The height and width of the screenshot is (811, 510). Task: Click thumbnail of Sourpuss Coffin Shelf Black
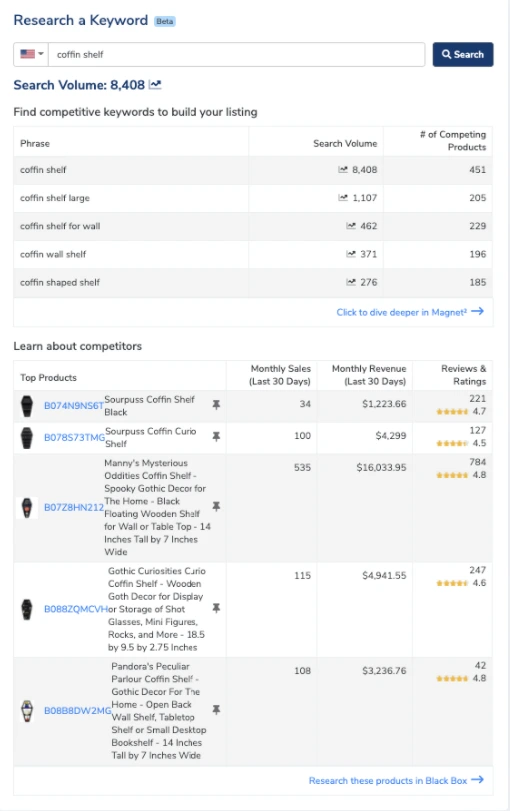tap(27, 406)
